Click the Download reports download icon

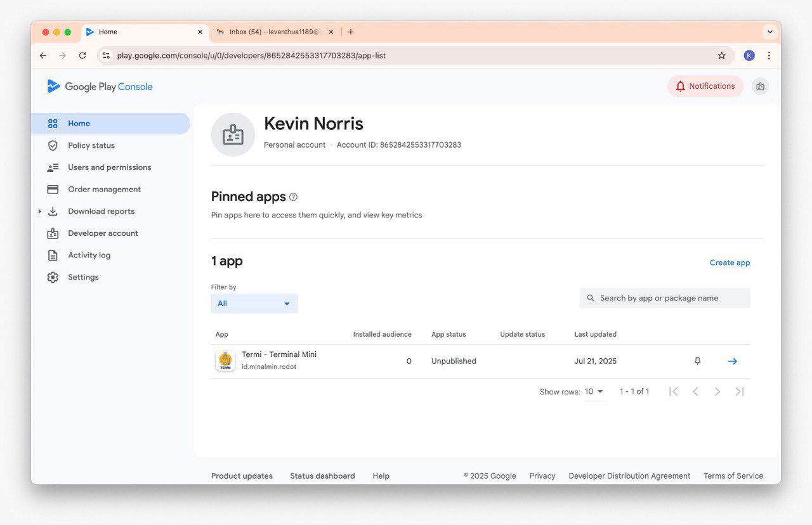pyautogui.click(x=53, y=211)
